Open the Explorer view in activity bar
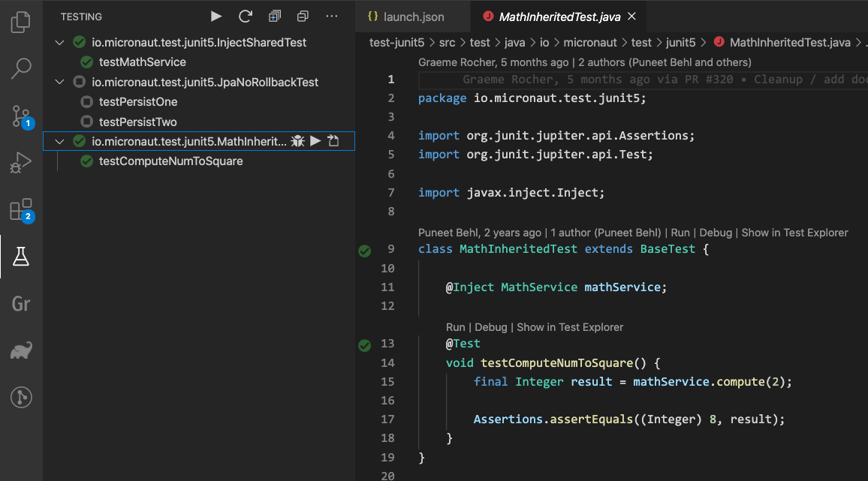868x481 pixels. coord(21,22)
